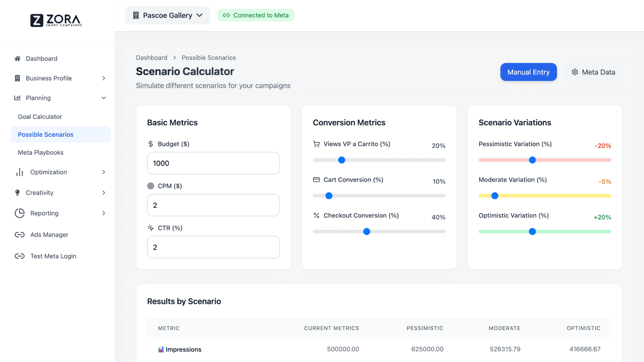Viewport: 644px width, 362px height.
Task: Click the shopping cart icon beside Views VP
Action: pyautogui.click(x=316, y=144)
